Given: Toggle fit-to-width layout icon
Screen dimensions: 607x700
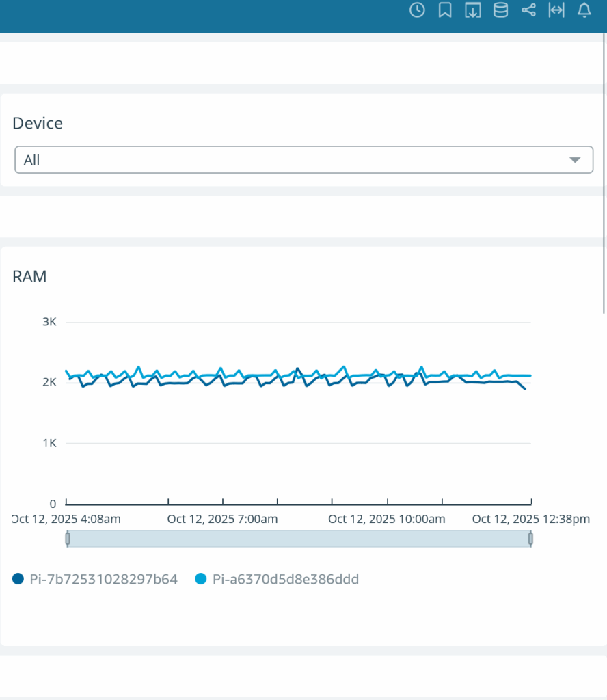Looking at the screenshot, I should 556,10.
